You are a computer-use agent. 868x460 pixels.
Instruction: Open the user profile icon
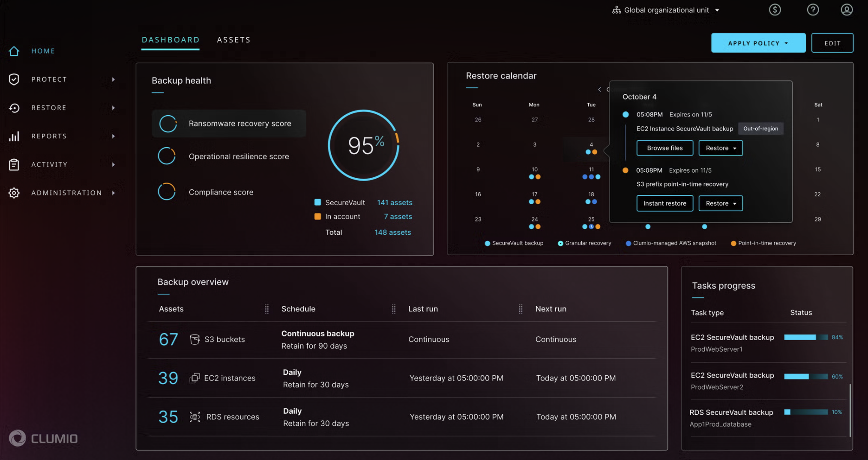846,10
